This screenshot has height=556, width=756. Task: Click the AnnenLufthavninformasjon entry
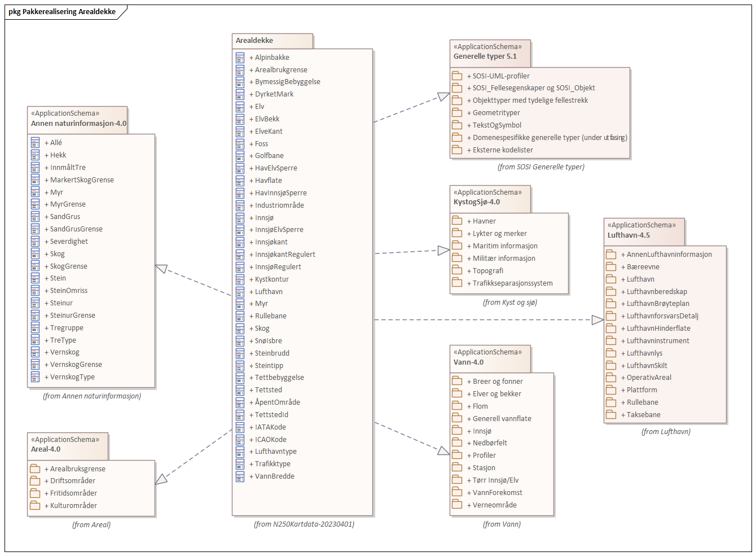[666, 255]
